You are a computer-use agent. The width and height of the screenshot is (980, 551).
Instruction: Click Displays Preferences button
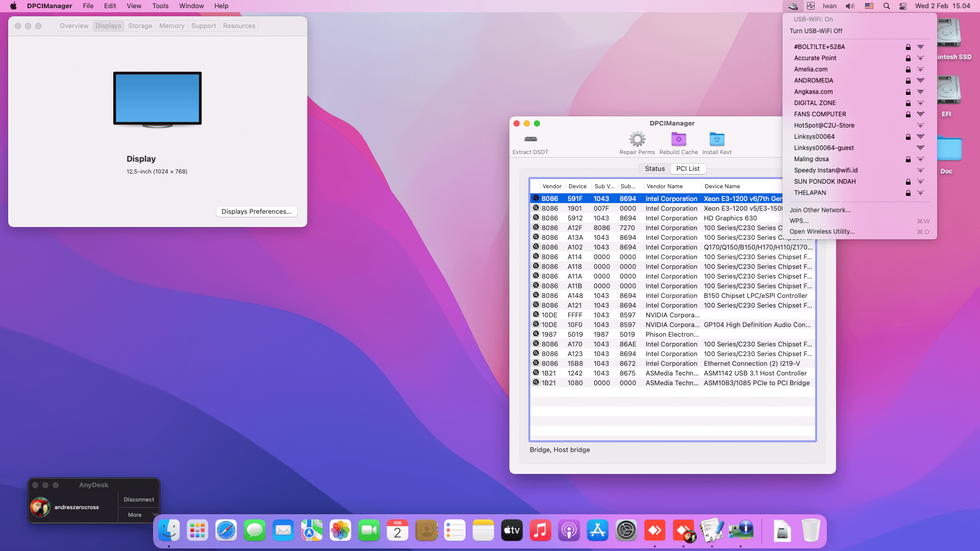pyautogui.click(x=256, y=212)
